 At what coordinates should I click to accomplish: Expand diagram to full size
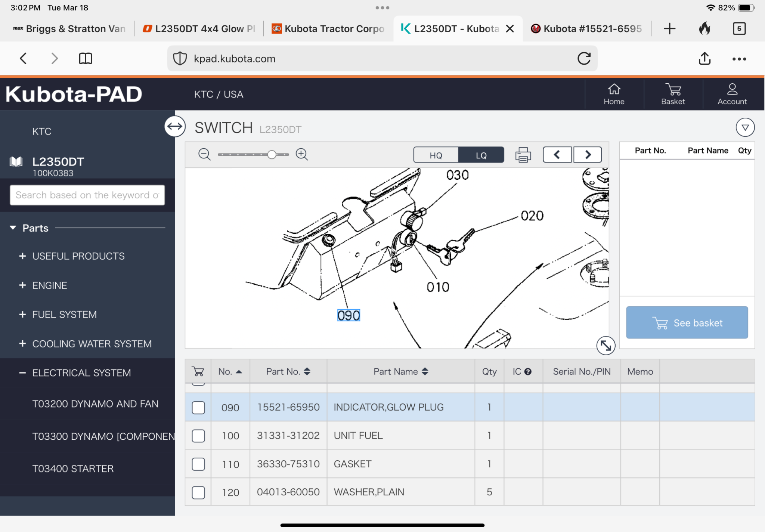pos(606,346)
